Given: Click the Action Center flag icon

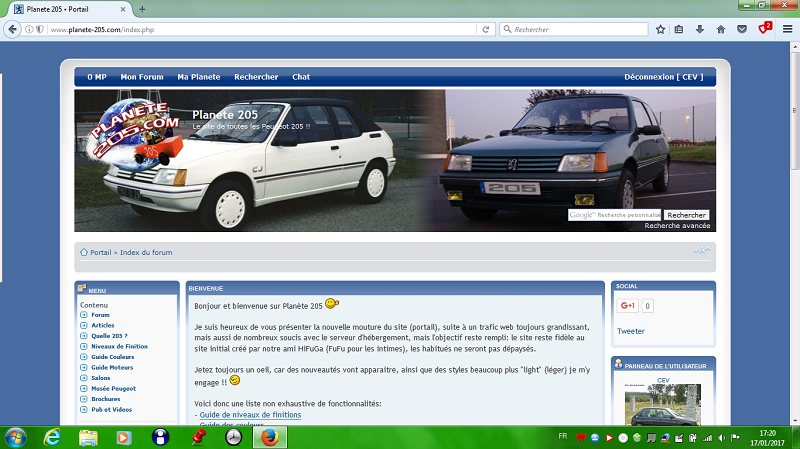Looking at the screenshot, I should coord(735,438).
